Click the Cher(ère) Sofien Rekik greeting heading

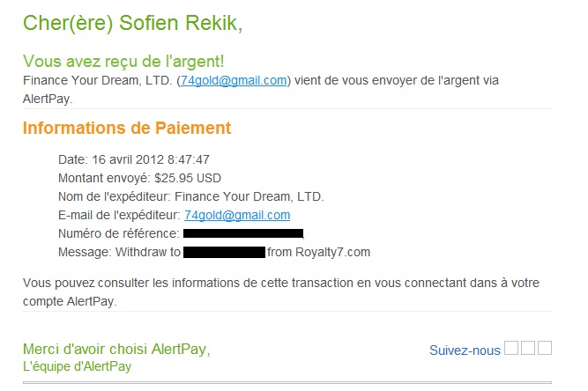pos(133,23)
